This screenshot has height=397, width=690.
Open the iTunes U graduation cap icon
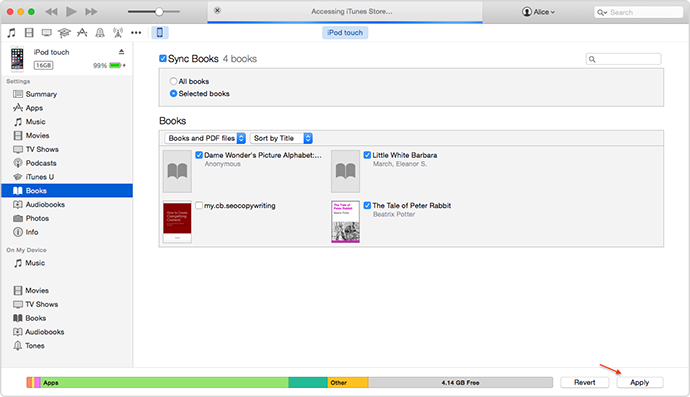[64, 33]
